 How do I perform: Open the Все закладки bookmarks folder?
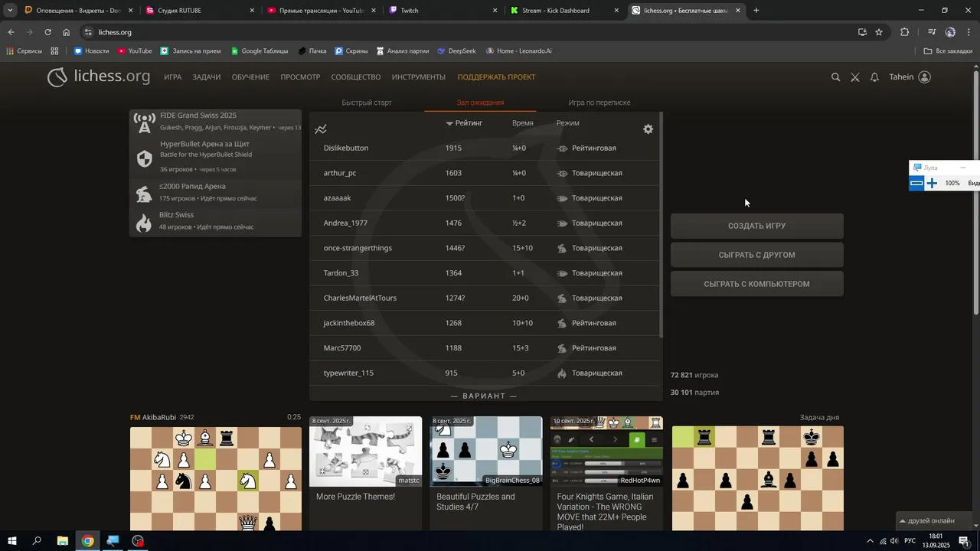pyautogui.click(x=948, y=51)
